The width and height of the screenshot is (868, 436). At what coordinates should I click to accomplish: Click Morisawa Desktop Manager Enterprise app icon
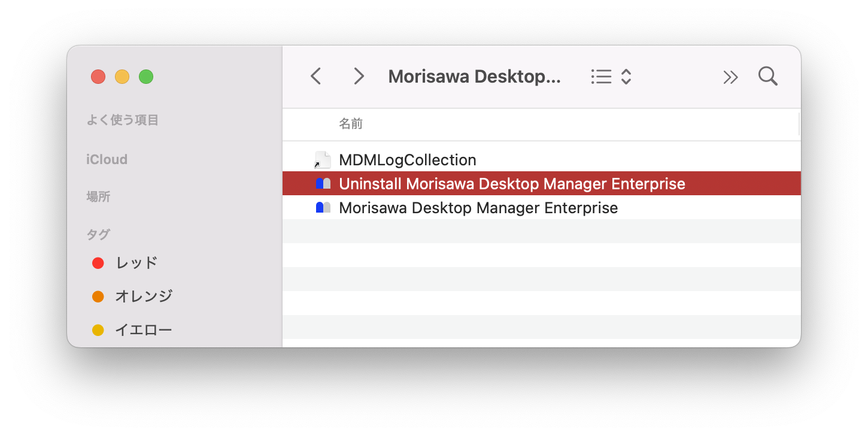(323, 208)
